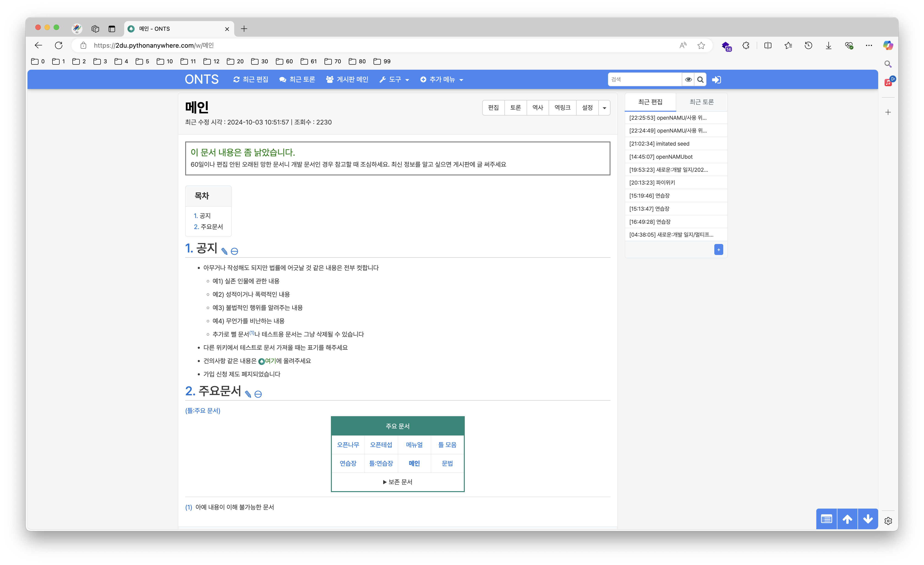The width and height of the screenshot is (924, 565).
Task: Click the login arrow icon in navbar
Action: click(x=716, y=80)
